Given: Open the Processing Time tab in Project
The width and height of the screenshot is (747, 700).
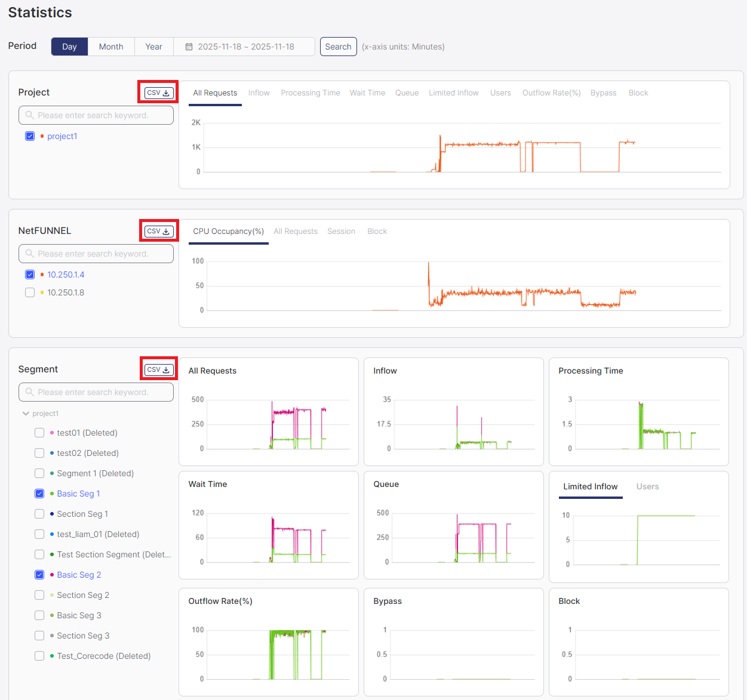Looking at the screenshot, I should pos(310,93).
